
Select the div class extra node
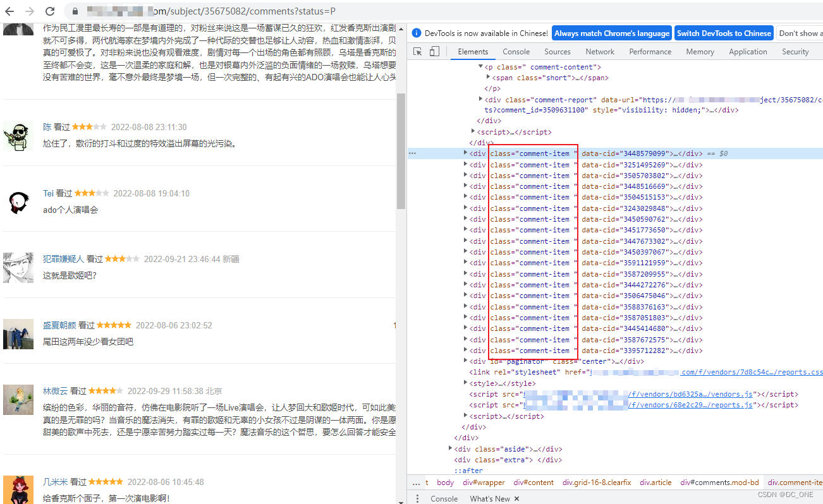coord(508,460)
